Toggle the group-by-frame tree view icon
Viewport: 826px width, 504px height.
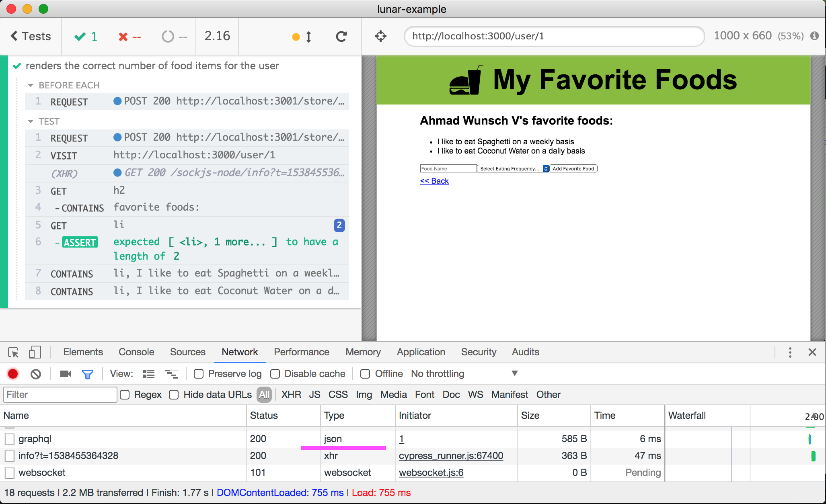click(171, 374)
